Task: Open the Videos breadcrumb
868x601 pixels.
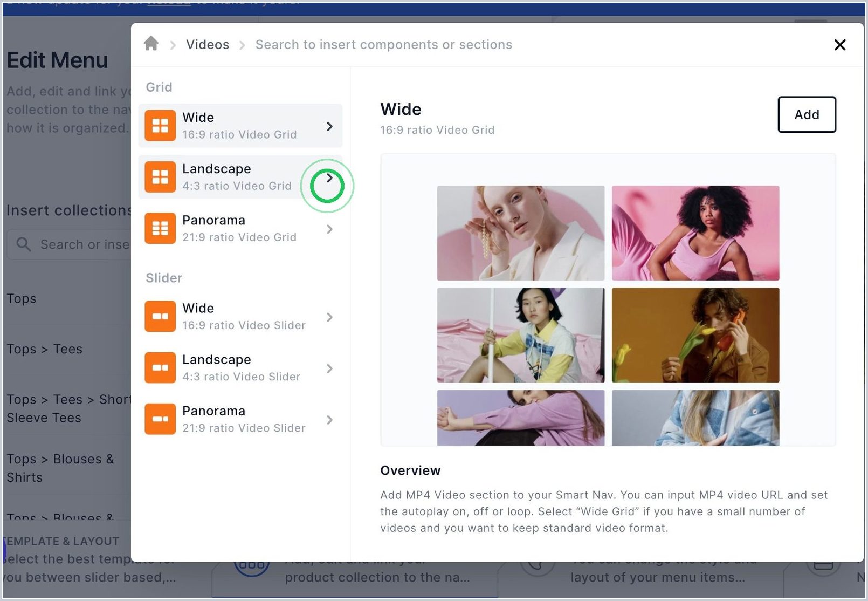Action: coord(208,45)
